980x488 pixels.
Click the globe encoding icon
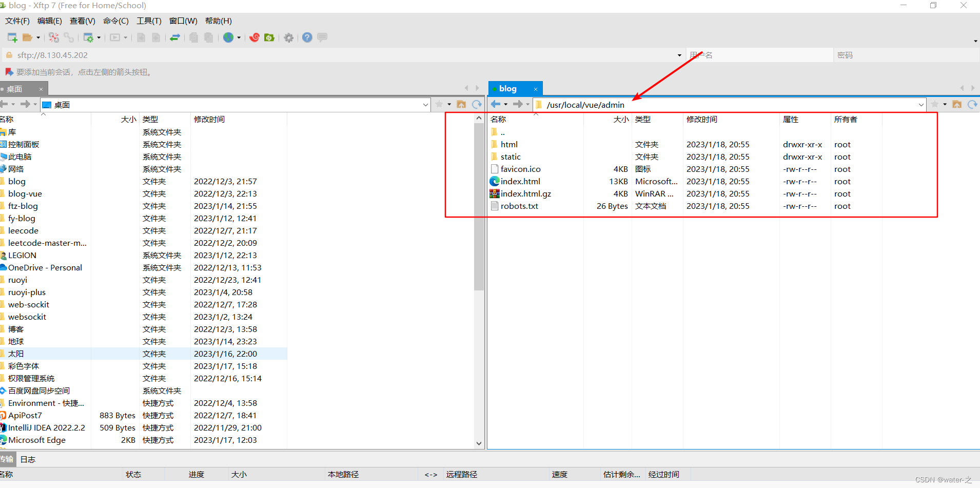pos(228,37)
